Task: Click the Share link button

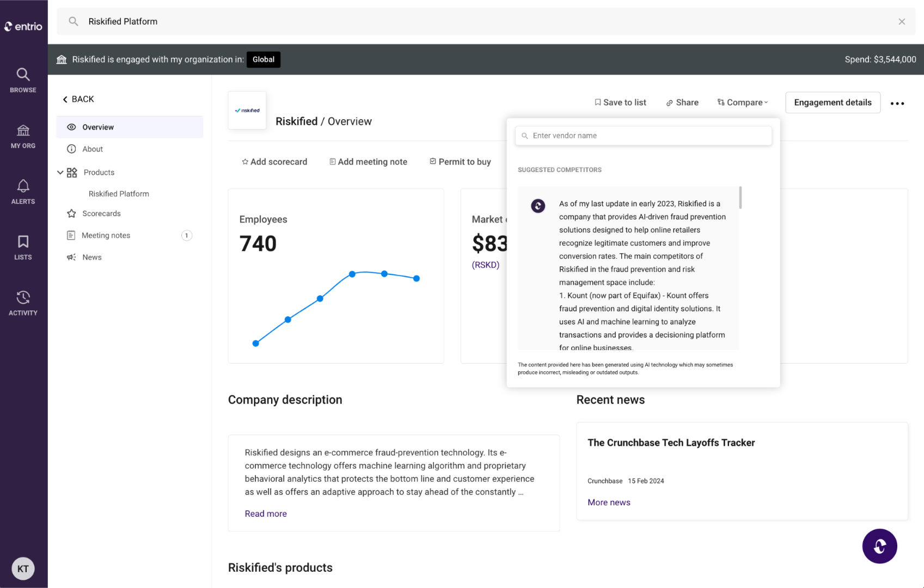Action: pos(682,102)
